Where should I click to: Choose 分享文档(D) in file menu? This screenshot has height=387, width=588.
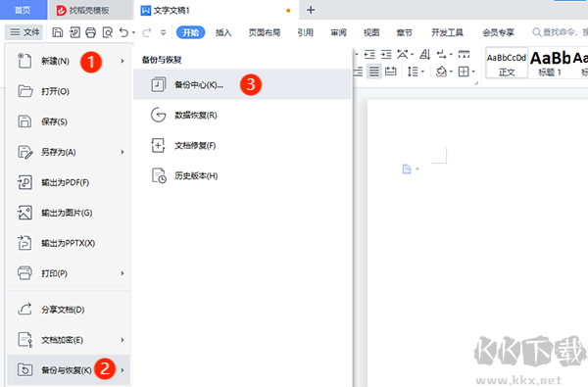pos(69,310)
